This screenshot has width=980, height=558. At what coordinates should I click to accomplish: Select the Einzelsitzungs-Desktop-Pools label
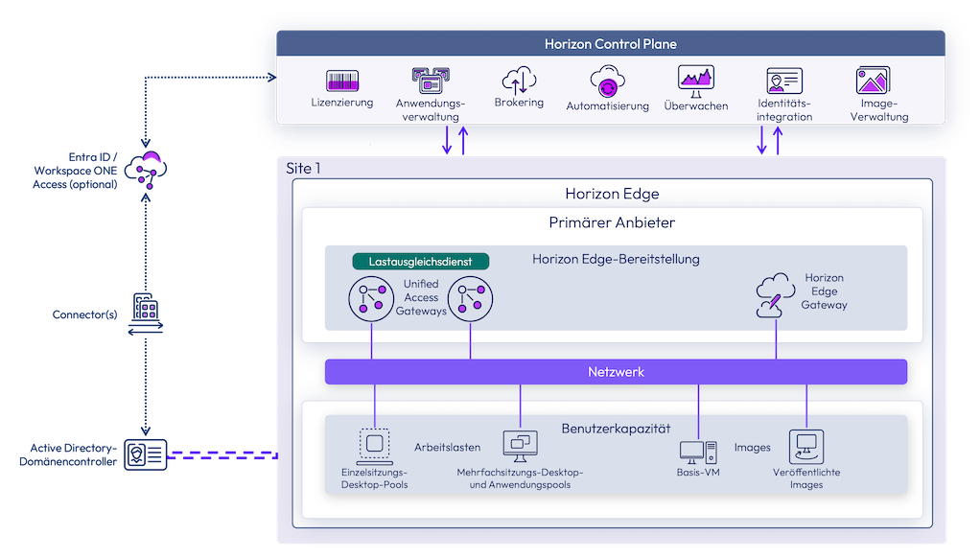click(374, 478)
